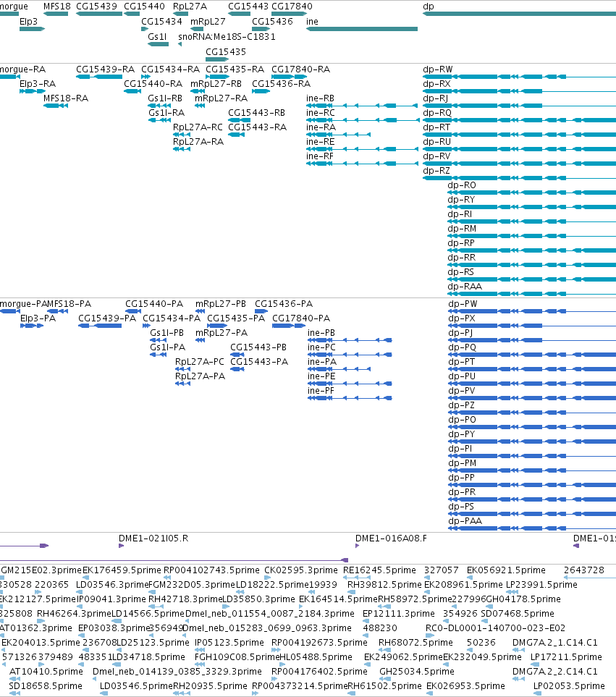Select the CG15439 gene label
The height and width of the screenshot is (697, 616).
pyautogui.click(x=96, y=7)
